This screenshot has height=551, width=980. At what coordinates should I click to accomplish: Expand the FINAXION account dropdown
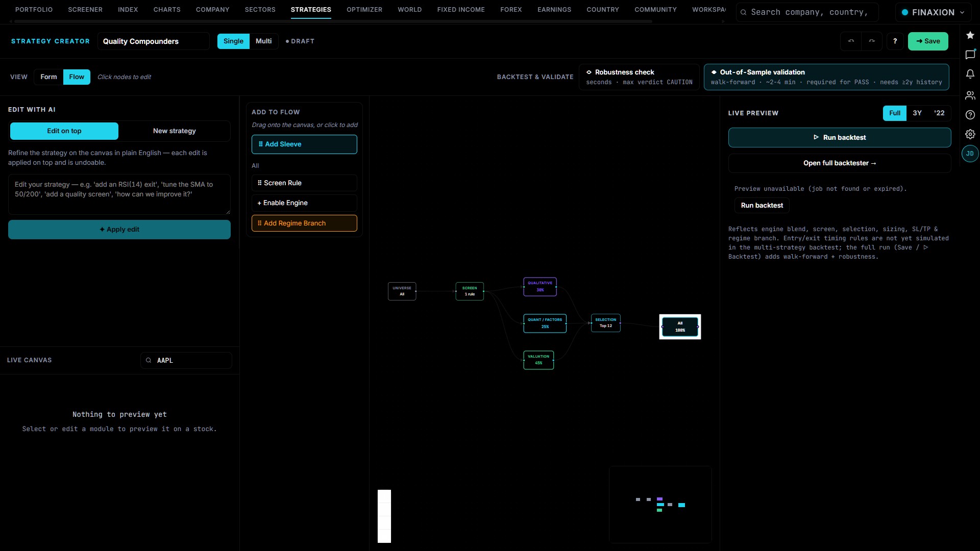[x=933, y=12]
